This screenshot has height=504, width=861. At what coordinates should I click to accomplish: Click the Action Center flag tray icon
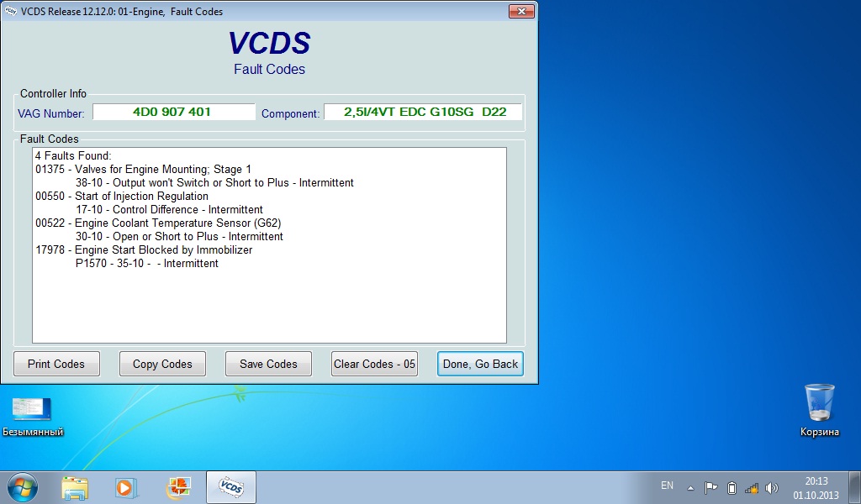pos(710,487)
